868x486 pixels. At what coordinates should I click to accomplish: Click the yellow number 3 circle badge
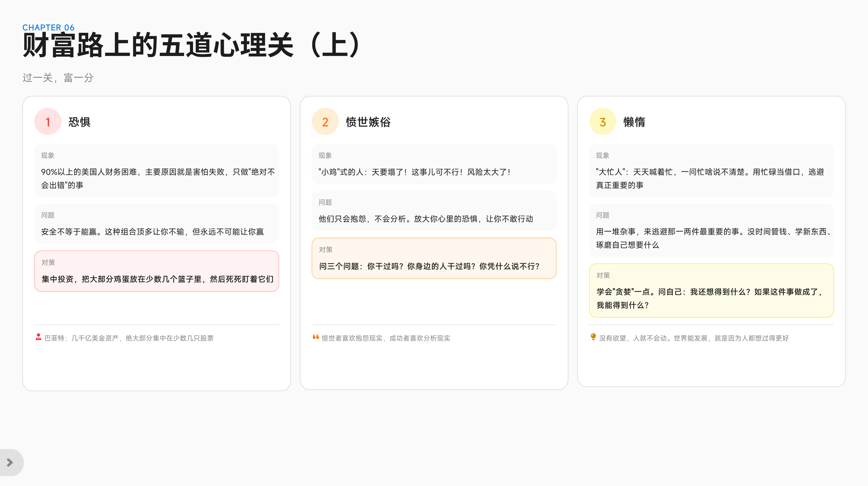[603, 122]
